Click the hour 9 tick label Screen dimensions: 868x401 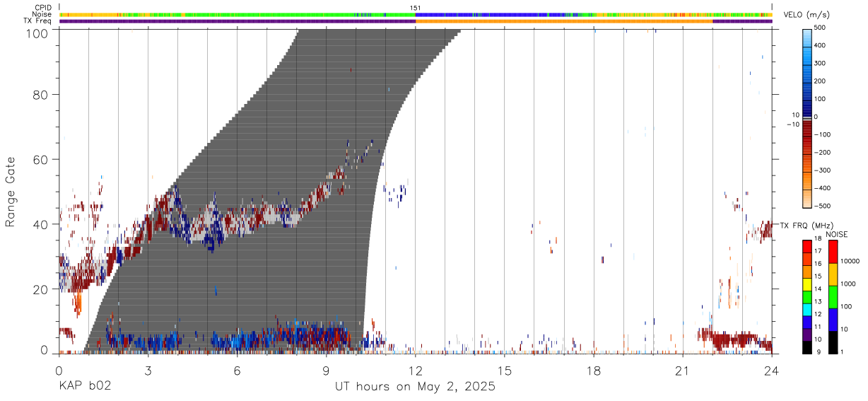(326, 371)
